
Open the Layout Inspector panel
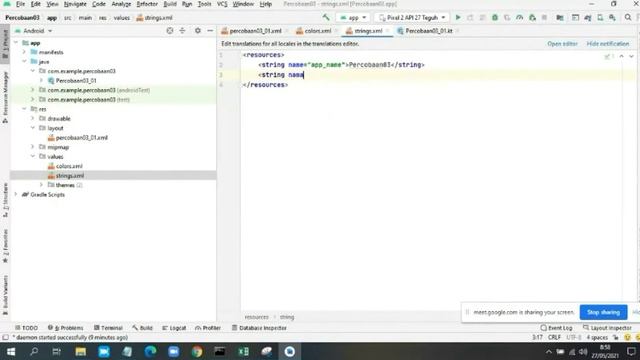pos(607,328)
